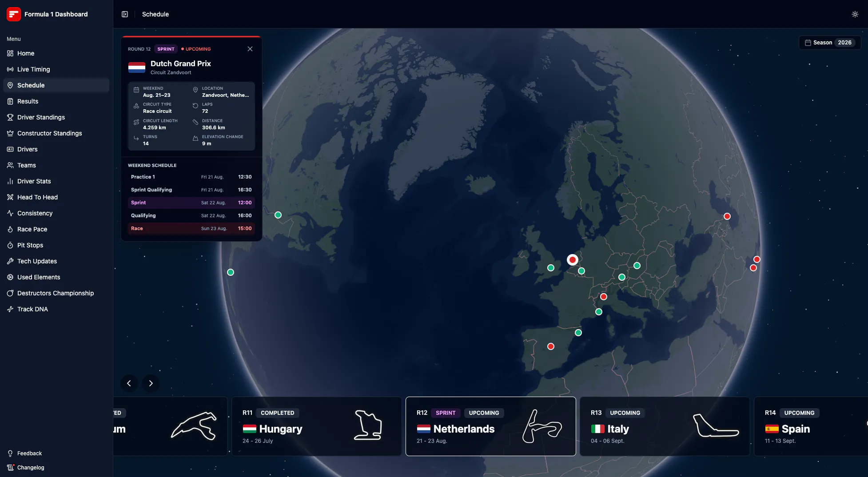Image resolution: width=868 pixels, height=477 pixels.
Task: Click the Track DNA sparkle icon
Action: click(x=10, y=309)
